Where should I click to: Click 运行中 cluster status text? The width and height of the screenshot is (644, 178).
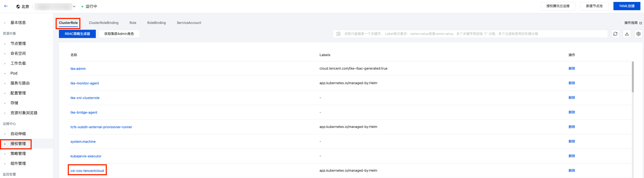pyautogui.click(x=91, y=6)
